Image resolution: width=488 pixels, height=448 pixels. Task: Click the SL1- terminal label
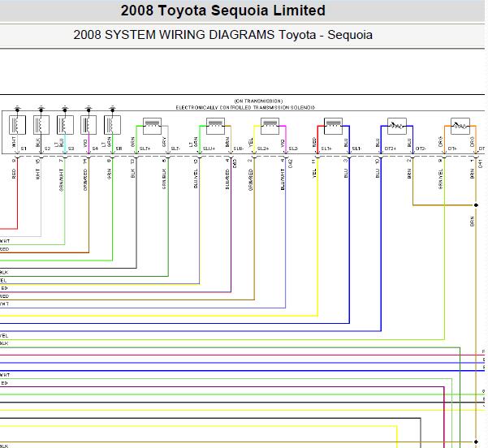click(x=356, y=149)
